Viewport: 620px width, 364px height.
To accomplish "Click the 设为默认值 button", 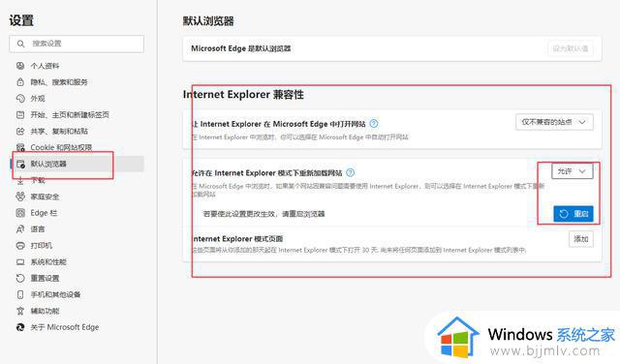I will (571, 48).
